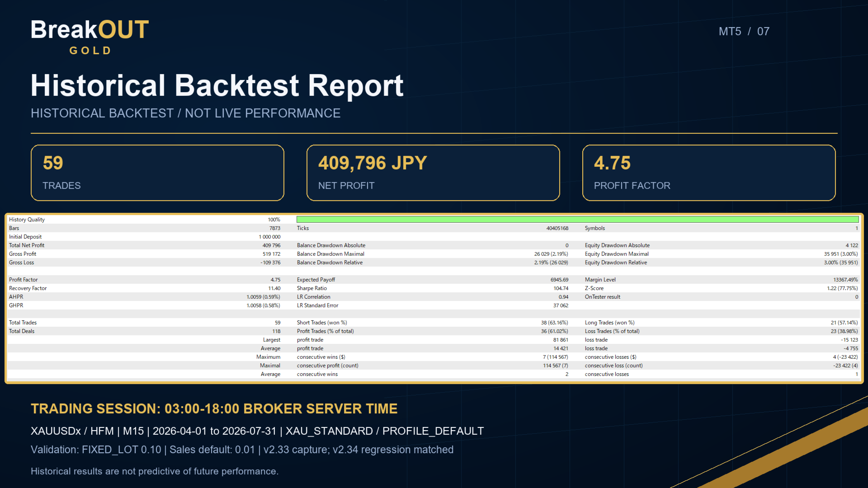
Task: Select the Profit Factor value in table
Action: pos(275,280)
